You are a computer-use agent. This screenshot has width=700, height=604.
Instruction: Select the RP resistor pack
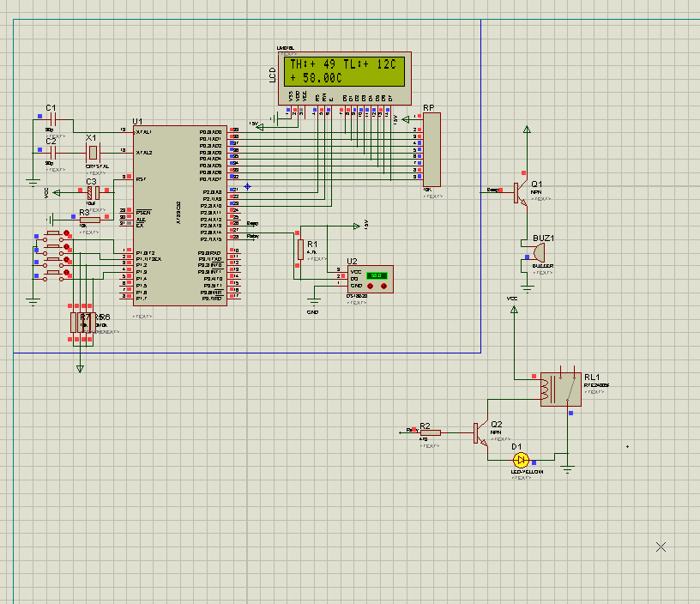point(431,149)
